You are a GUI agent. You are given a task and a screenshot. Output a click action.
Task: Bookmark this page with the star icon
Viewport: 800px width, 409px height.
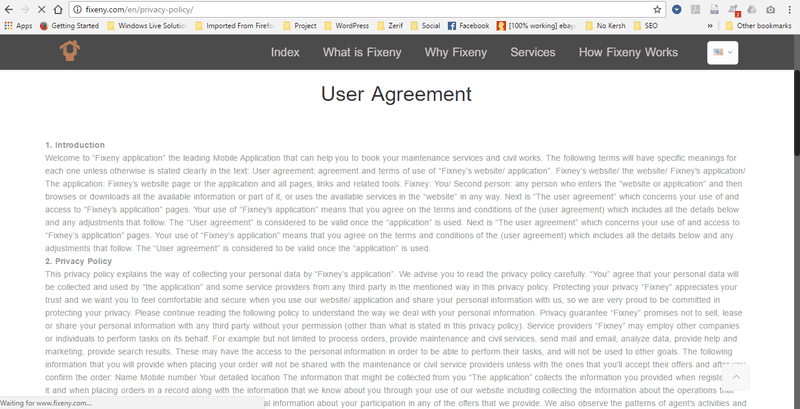[x=657, y=9]
